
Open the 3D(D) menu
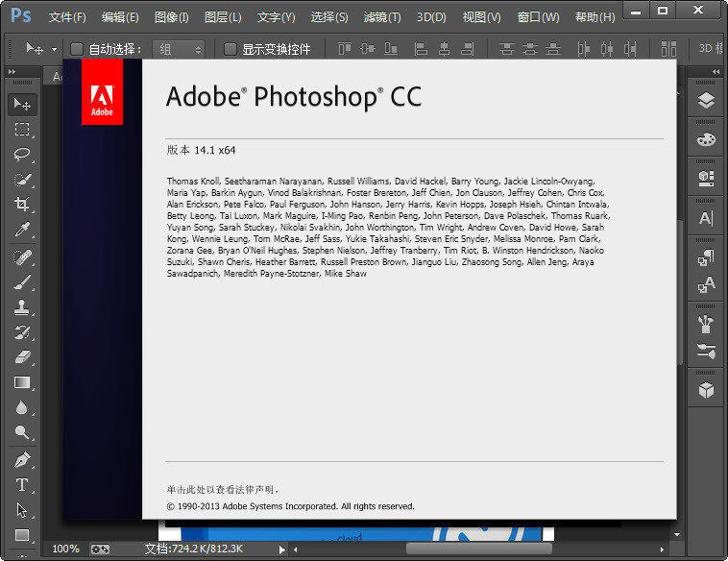(x=431, y=17)
